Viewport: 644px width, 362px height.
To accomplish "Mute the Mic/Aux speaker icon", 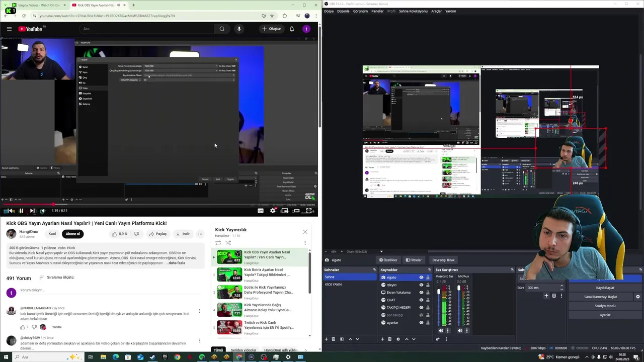I will tap(460, 330).
